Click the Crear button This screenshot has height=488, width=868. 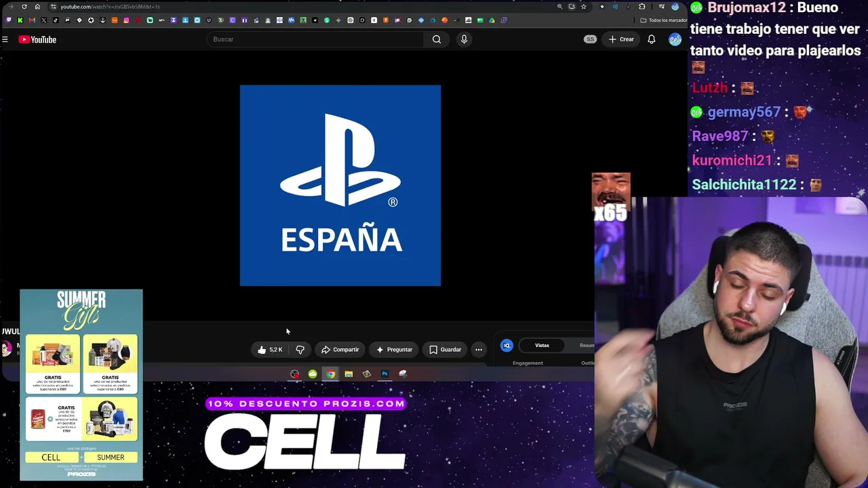tap(621, 39)
